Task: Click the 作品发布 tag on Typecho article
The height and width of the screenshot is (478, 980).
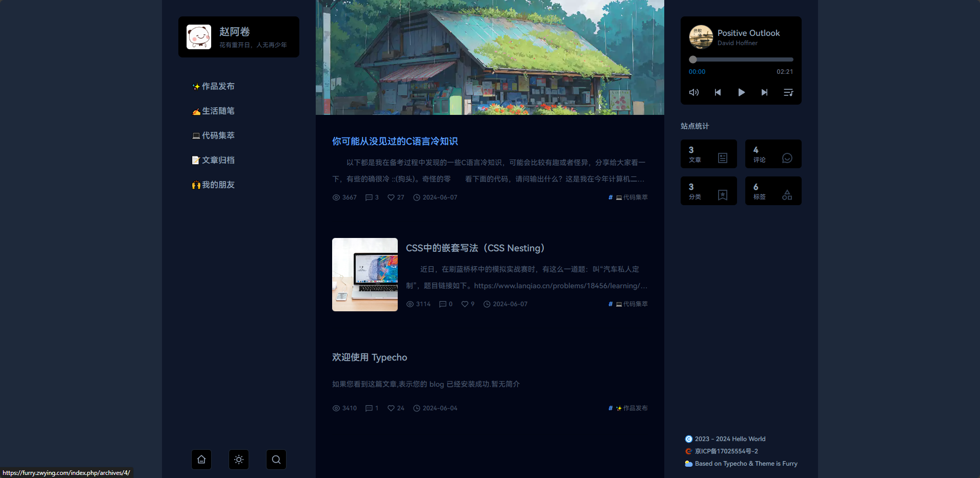Action: point(631,408)
